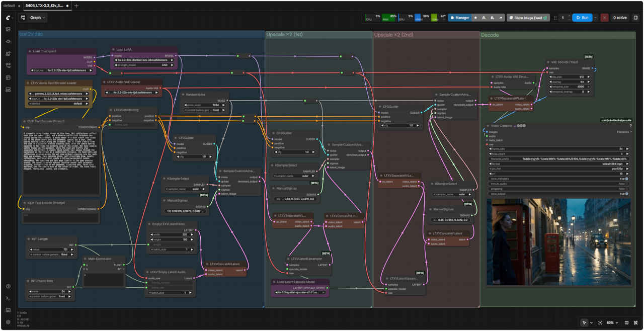Screen dimensions: 644x331
Task: Open lora name dropdown in Load LoRA
Action: click(143, 60)
